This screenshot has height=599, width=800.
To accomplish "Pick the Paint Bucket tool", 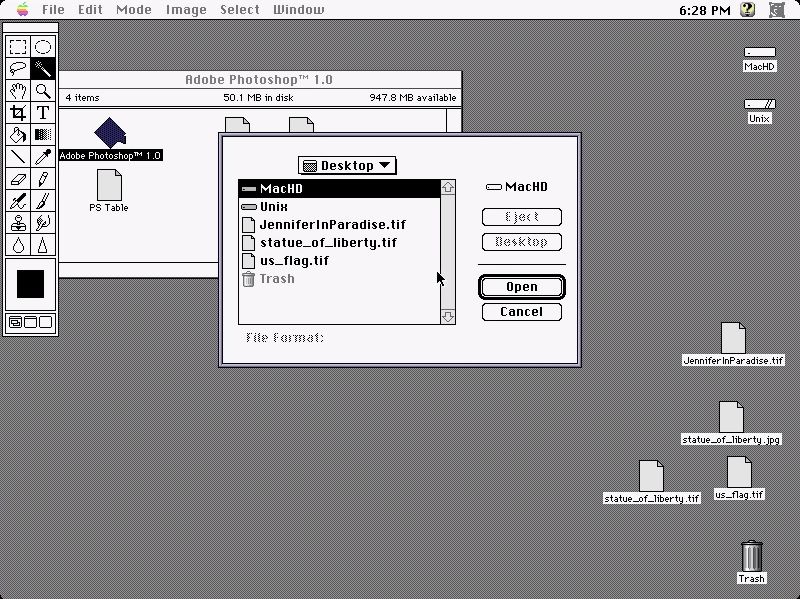I will coord(18,135).
